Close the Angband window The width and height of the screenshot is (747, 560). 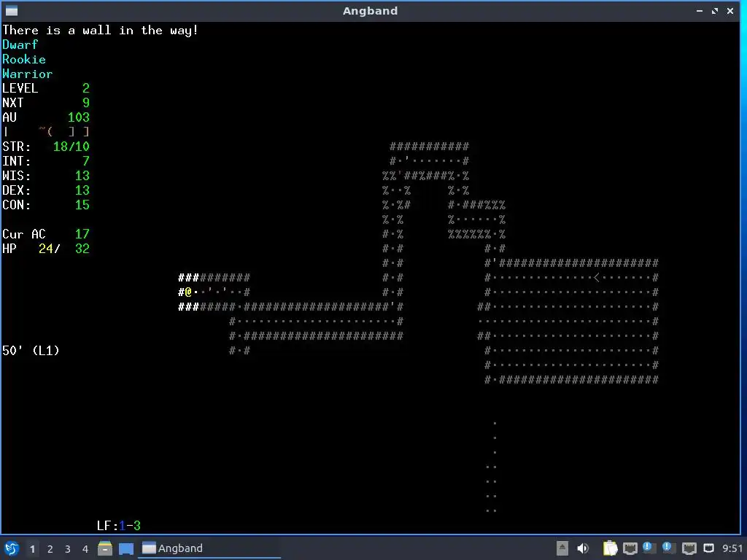729,10
